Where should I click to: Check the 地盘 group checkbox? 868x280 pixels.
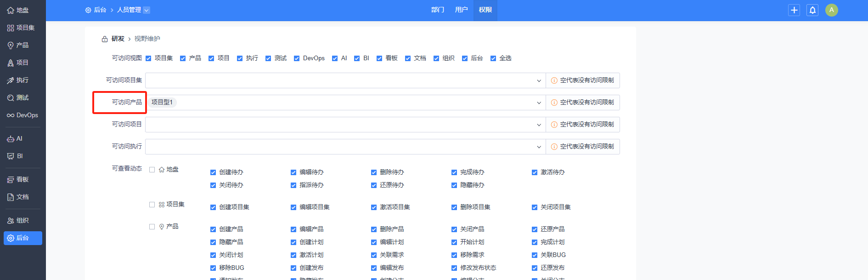[152, 170]
